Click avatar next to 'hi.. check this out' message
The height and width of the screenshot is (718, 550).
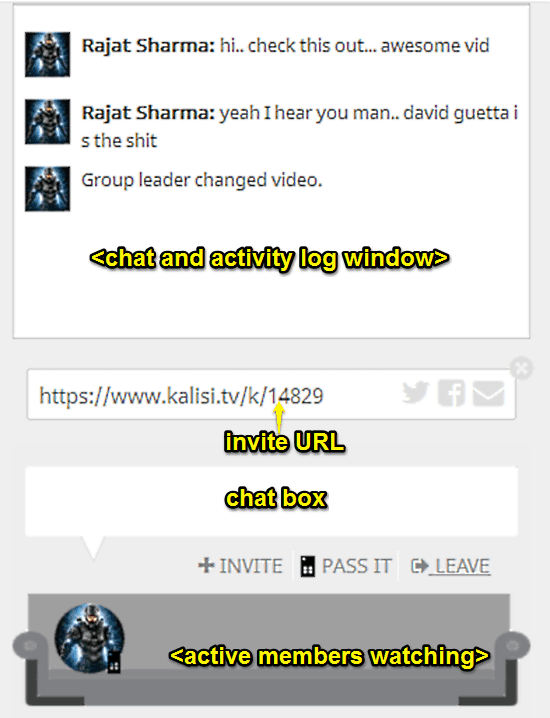pos(47,54)
